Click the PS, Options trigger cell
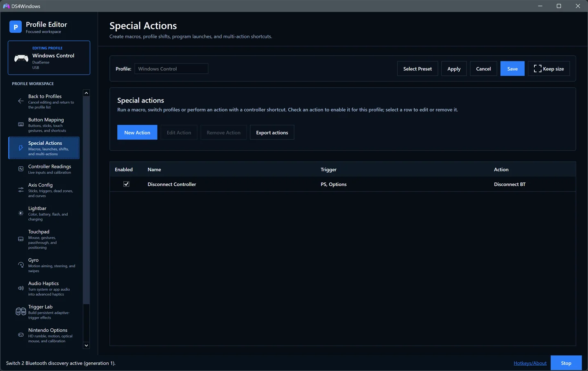Image resolution: width=588 pixels, height=371 pixels. click(x=333, y=184)
